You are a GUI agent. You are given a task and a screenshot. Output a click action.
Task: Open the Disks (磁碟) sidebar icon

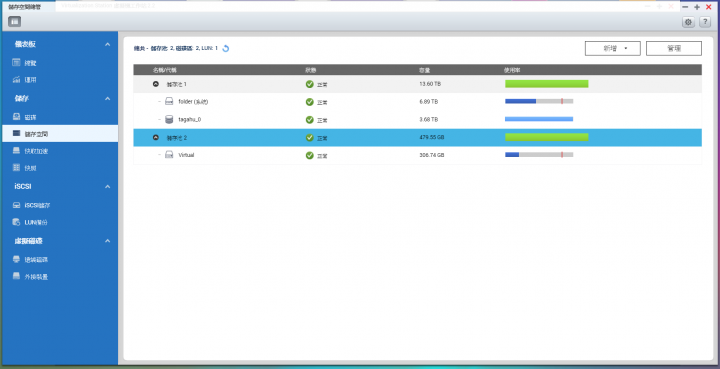click(x=17, y=117)
